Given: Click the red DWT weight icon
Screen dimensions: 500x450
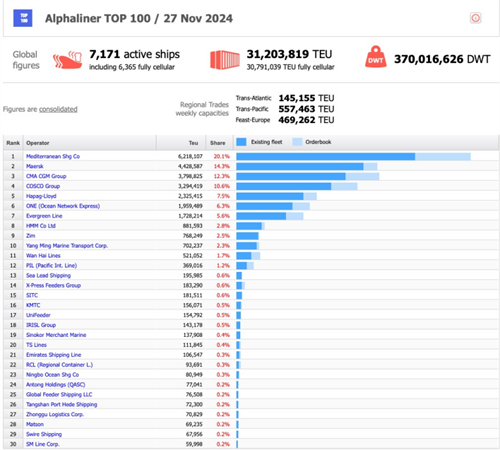Looking at the screenshot, I should pos(376,57).
